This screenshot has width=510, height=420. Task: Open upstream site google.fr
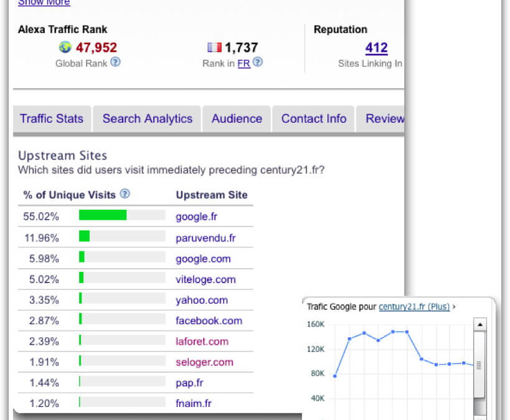click(x=196, y=217)
